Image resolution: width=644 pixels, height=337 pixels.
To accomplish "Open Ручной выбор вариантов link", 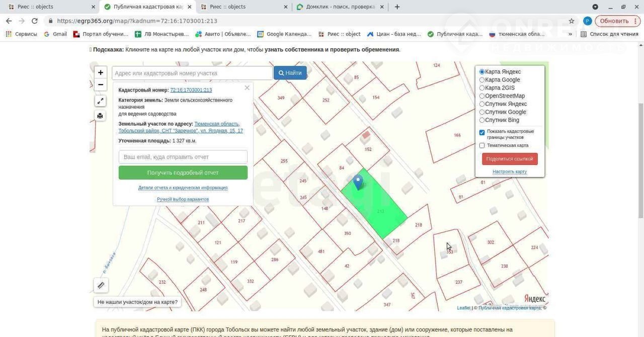I will pyautogui.click(x=183, y=199).
